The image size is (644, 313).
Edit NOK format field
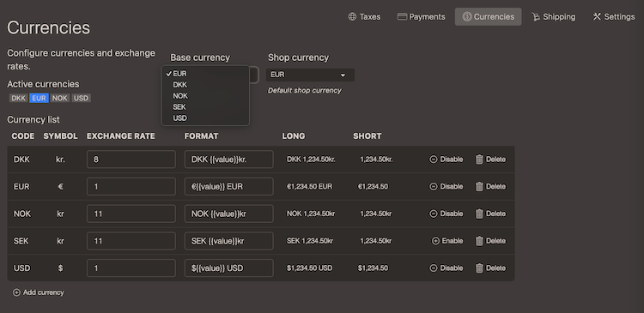coord(228,214)
